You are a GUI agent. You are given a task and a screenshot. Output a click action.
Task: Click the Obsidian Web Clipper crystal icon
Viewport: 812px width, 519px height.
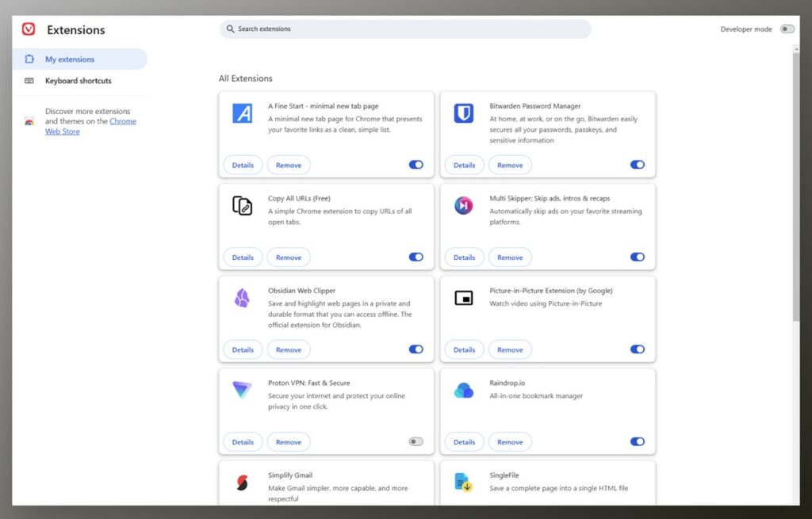click(x=243, y=298)
